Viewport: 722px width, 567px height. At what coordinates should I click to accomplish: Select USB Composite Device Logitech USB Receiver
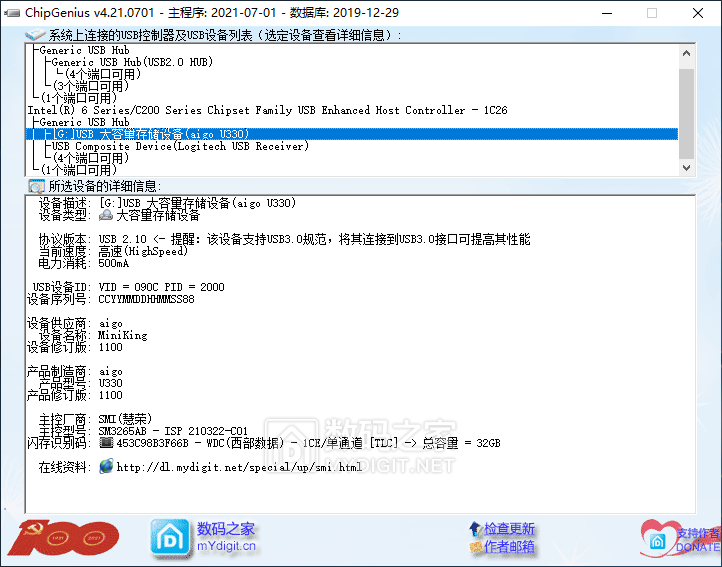point(180,146)
